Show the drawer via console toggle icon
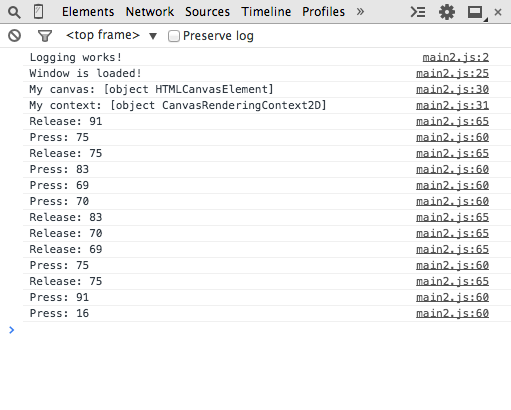This screenshot has height=410, width=511. [418, 12]
